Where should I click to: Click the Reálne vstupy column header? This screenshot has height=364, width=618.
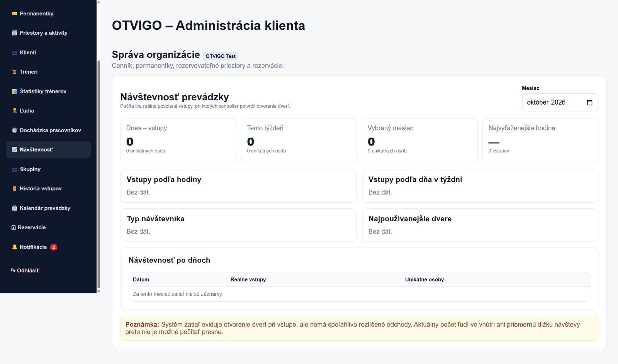(248, 279)
